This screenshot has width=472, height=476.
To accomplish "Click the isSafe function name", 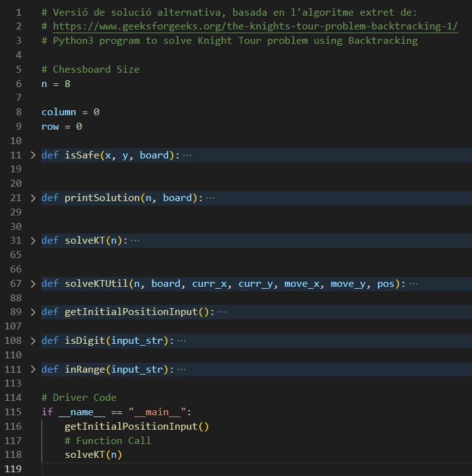I will (82, 155).
